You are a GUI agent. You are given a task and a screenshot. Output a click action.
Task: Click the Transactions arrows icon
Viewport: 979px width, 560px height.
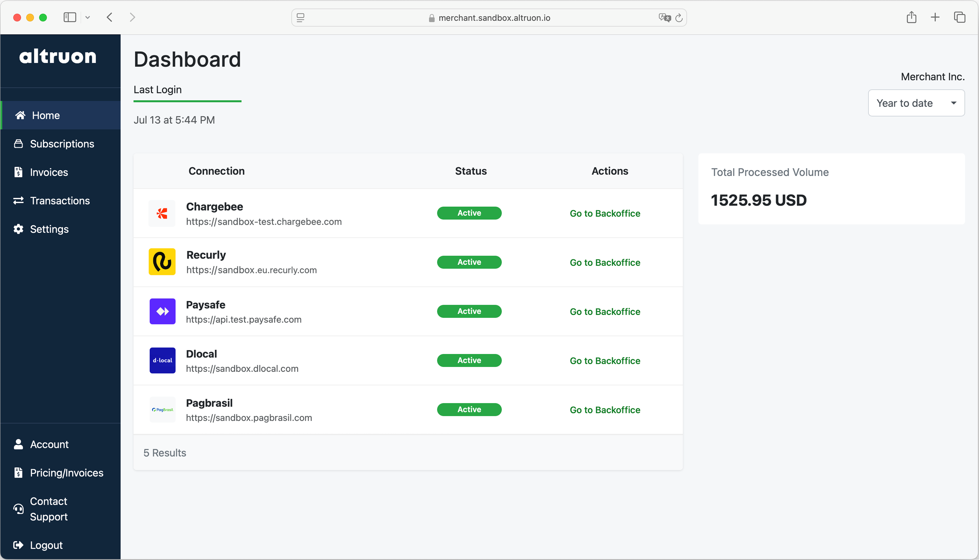[x=18, y=201]
